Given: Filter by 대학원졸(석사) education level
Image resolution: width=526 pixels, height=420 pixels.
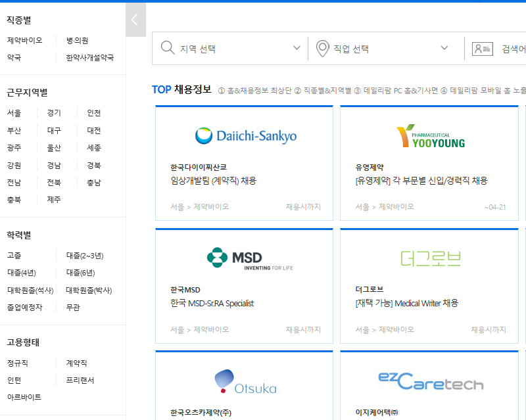Looking at the screenshot, I should 30,291.
